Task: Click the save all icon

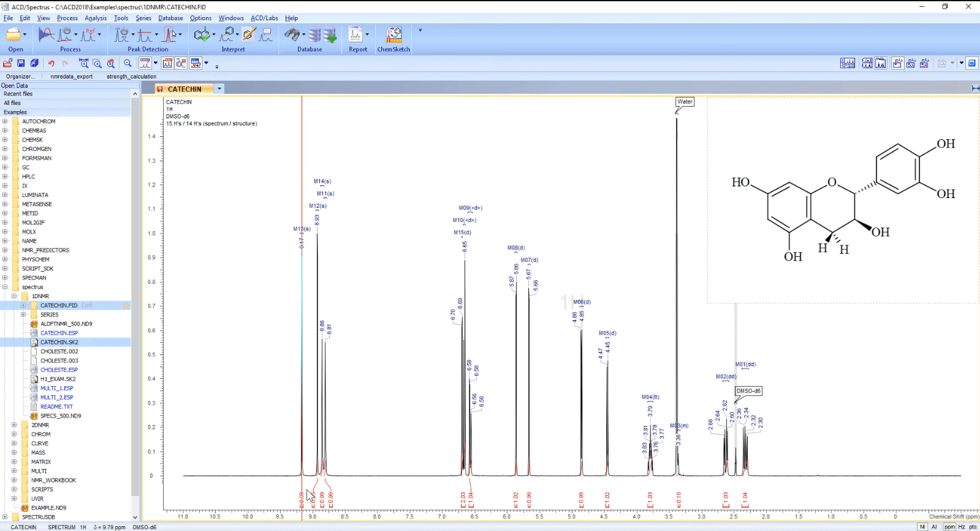Action: [x=34, y=63]
